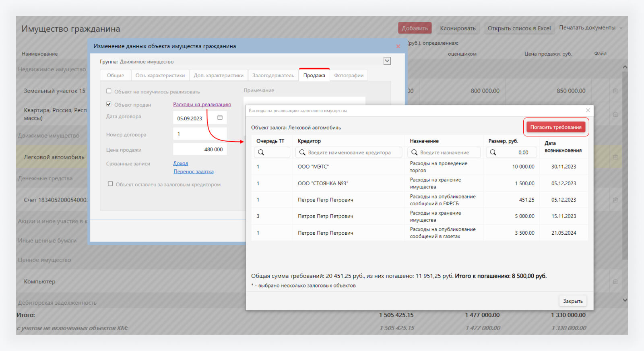Viewport: 644px width, 351px height.
Task: Click the Номер договора input field
Action: click(x=200, y=134)
